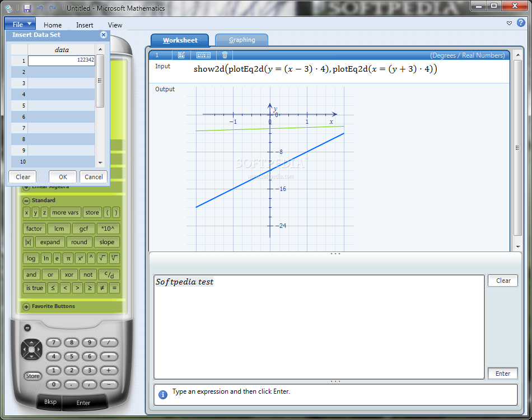Click the slope function key
The image size is (532, 420).
[107, 242]
